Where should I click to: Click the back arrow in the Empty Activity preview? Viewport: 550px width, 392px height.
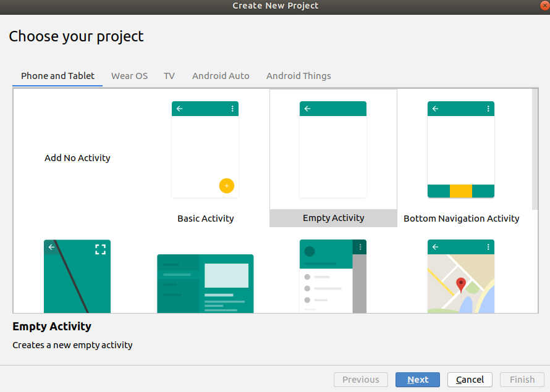pos(307,109)
